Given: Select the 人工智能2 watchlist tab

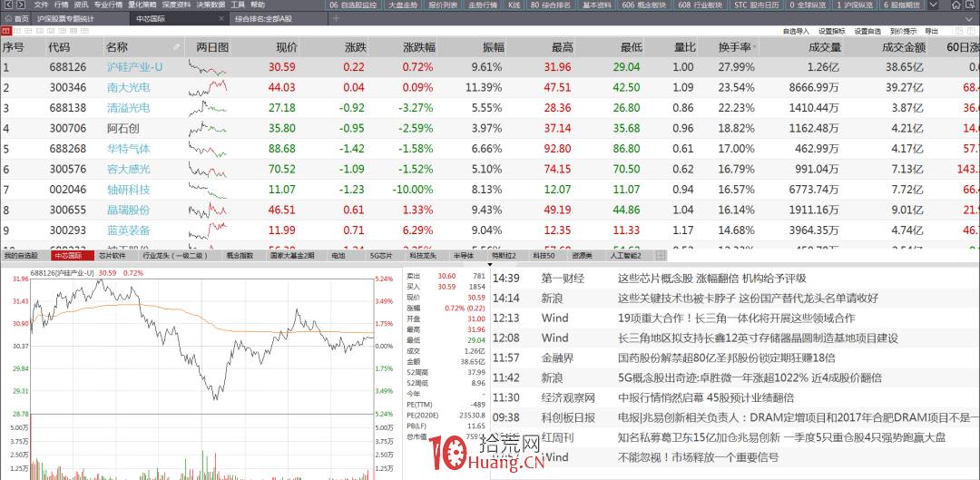Looking at the screenshot, I should click(629, 256).
